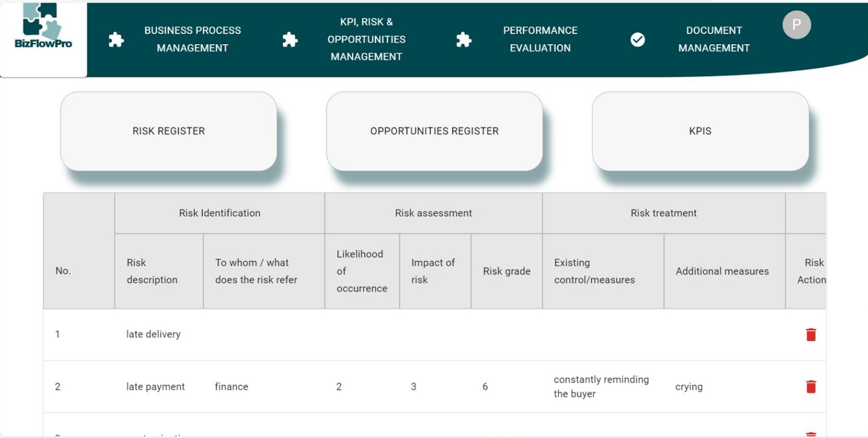Image resolution: width=868 pixels, height=438 pixels.
Task: Open the user profile avatar P
Action: pos(797,25)
